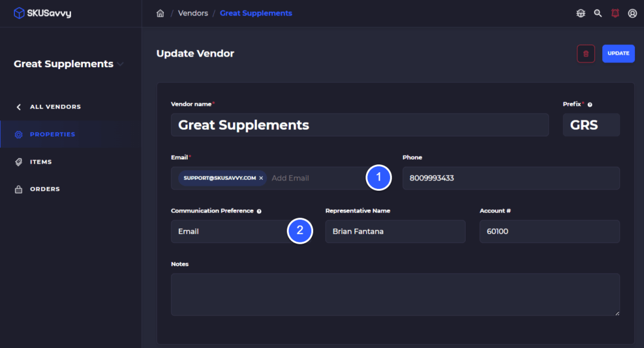
Task: Click Great Supplements breadcrumb
Action: [x=256, y=13]
